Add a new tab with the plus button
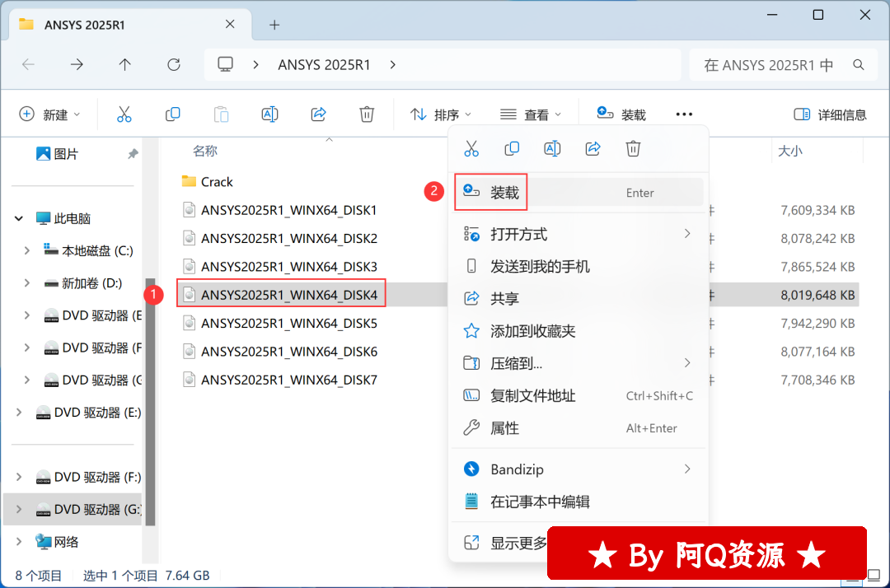The image size is (890, 588). pos(274,25)
